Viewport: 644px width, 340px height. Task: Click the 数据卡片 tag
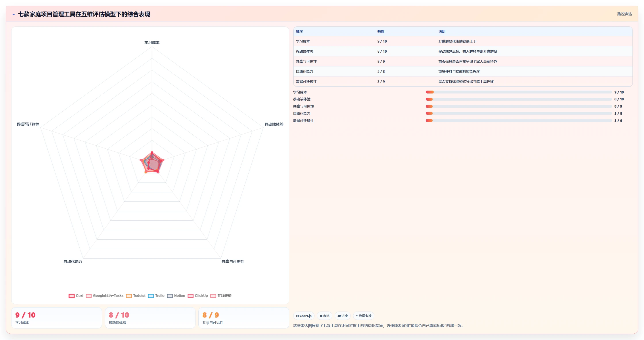[364, 316]
